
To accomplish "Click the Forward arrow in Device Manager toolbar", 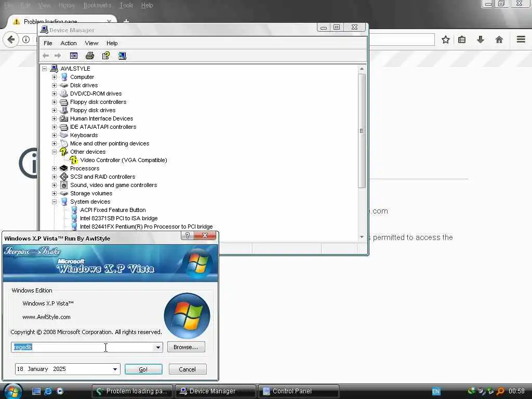I will [x=58, y=56].
